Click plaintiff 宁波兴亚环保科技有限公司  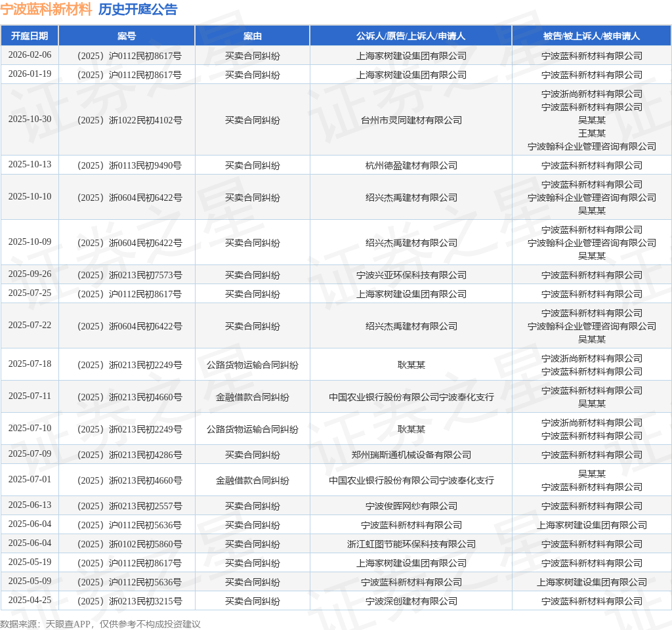pyautogui.click(x=411, y=275)
